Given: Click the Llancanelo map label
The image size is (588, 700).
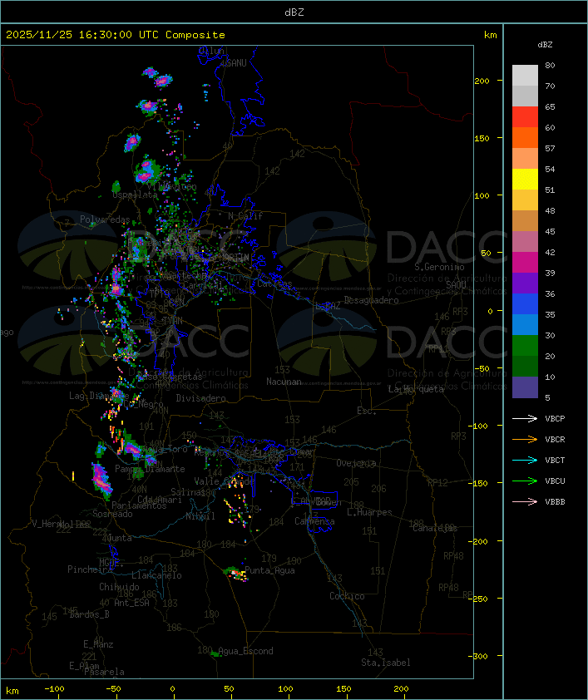Looking at the screenshot, I should (156, 575).
